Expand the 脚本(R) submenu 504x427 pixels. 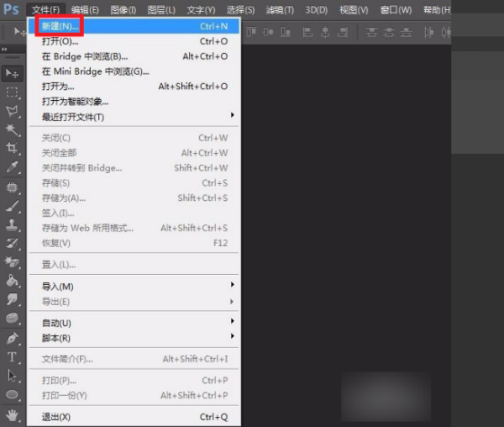[134, 338]
